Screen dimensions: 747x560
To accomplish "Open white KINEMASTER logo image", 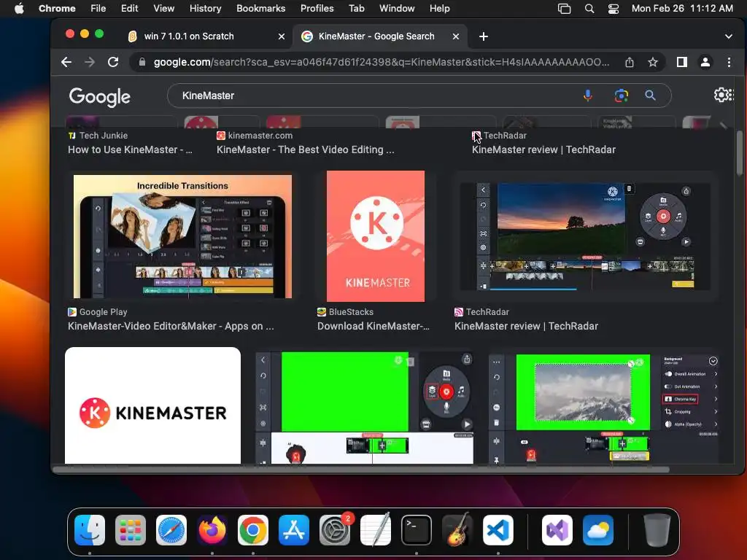I will (152, 405).
